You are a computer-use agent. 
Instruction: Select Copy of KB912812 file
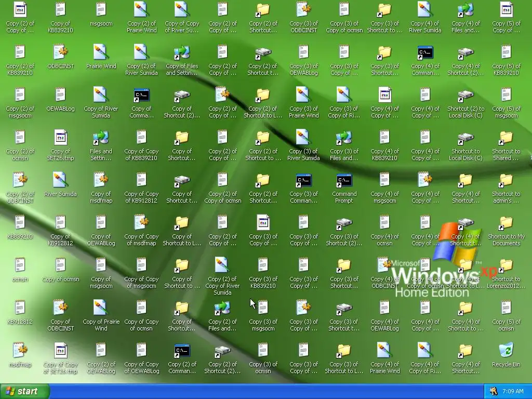point(60,222)
